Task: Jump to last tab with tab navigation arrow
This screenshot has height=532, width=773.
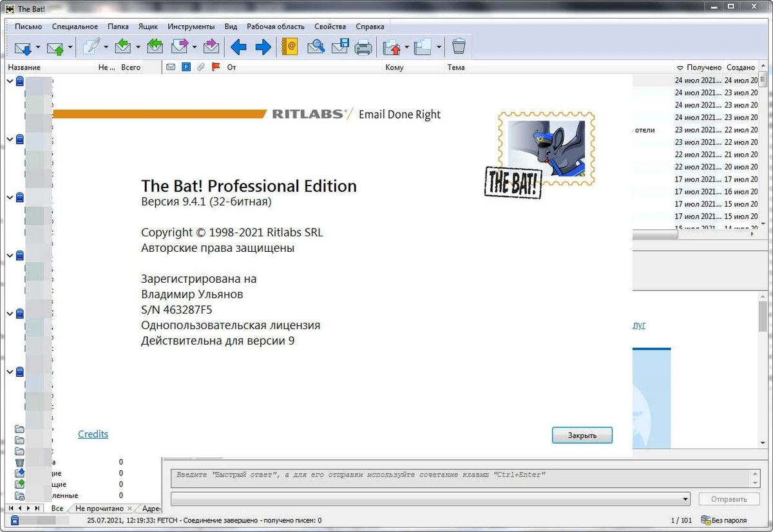Action: pyautogui.click(x=37, y=508)
